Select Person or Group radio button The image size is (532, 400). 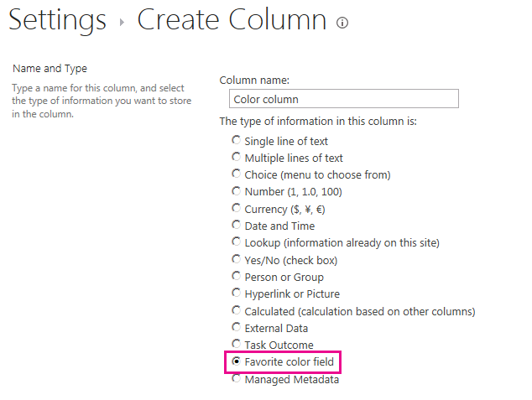(x=237, y=277)
